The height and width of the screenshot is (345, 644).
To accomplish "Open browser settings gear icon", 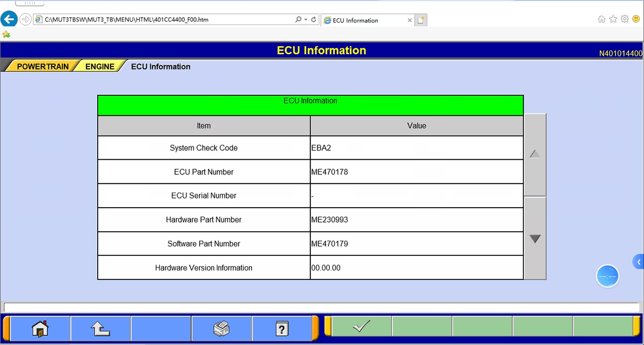I will tap(625, 19).
